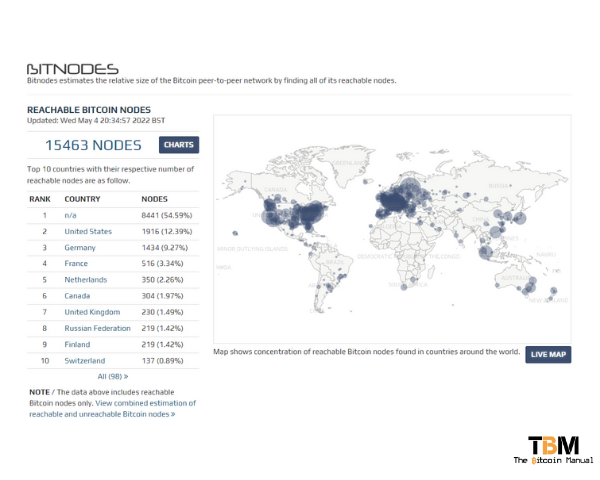Screen dimensions: 600x480
Task: Select the 1434 (9.27%) node value
Action: pos(165,248)
